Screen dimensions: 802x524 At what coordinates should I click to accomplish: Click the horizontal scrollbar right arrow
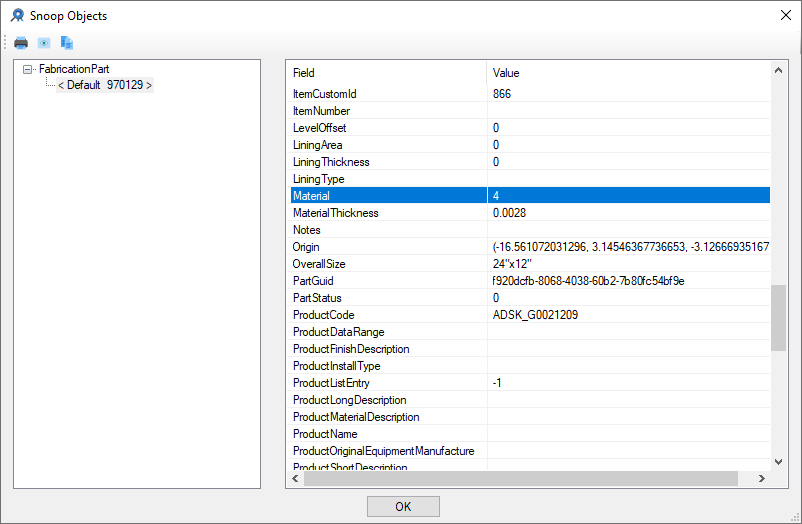pos(764,479)
